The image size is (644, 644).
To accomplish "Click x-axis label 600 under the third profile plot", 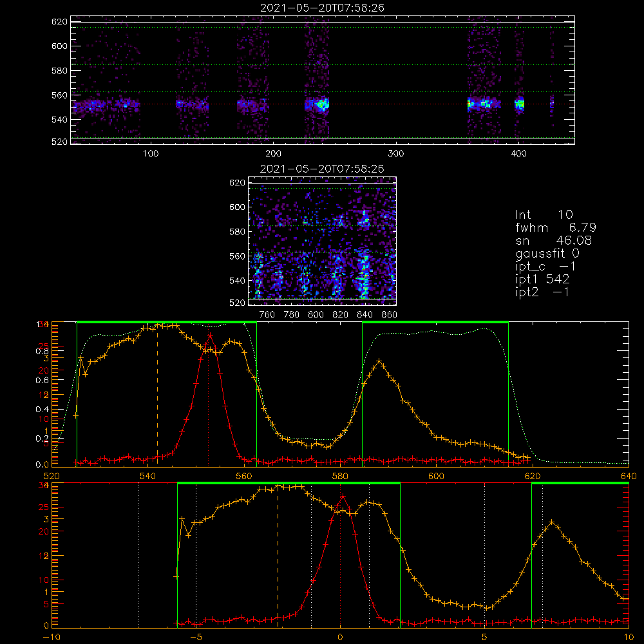I will [436, 477].
